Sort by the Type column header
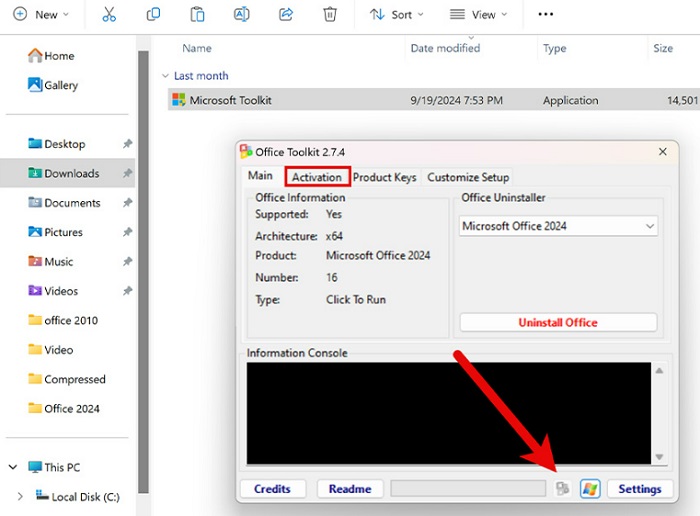 coord(554,48)
